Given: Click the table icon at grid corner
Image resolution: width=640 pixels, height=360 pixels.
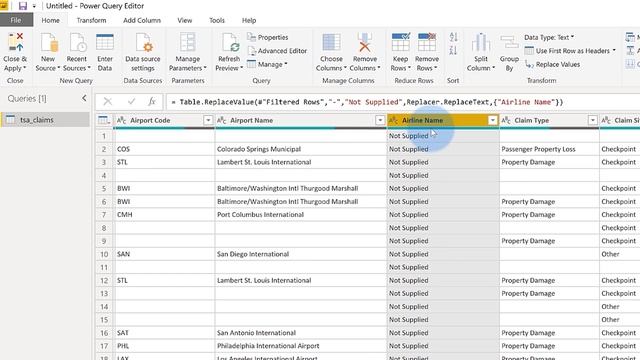Looking at the screenshot, I should click(104, 120).
